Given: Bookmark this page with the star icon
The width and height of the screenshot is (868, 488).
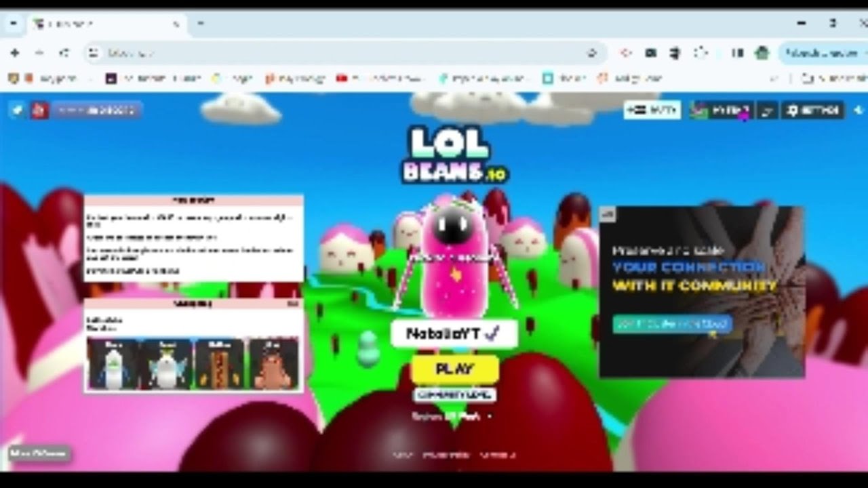Looking at the screenshot, I should tap(592, 52).
